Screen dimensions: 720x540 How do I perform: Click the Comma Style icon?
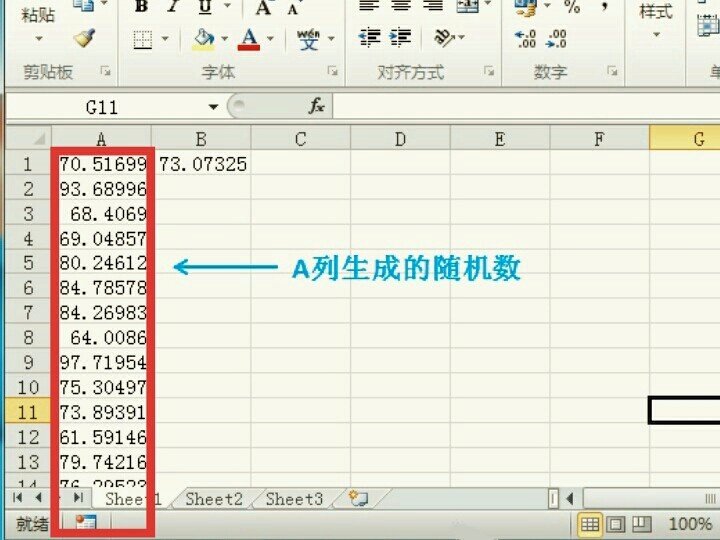[605, 6]
